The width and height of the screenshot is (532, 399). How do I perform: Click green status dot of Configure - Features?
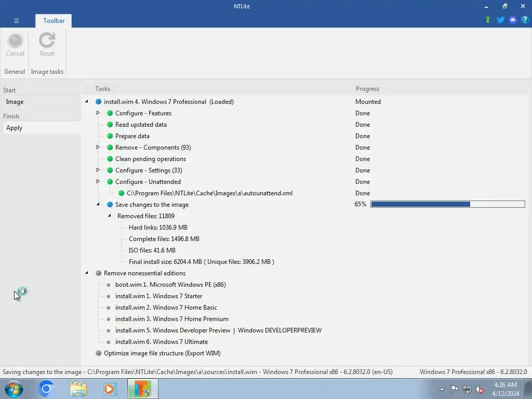pos(110,113)
